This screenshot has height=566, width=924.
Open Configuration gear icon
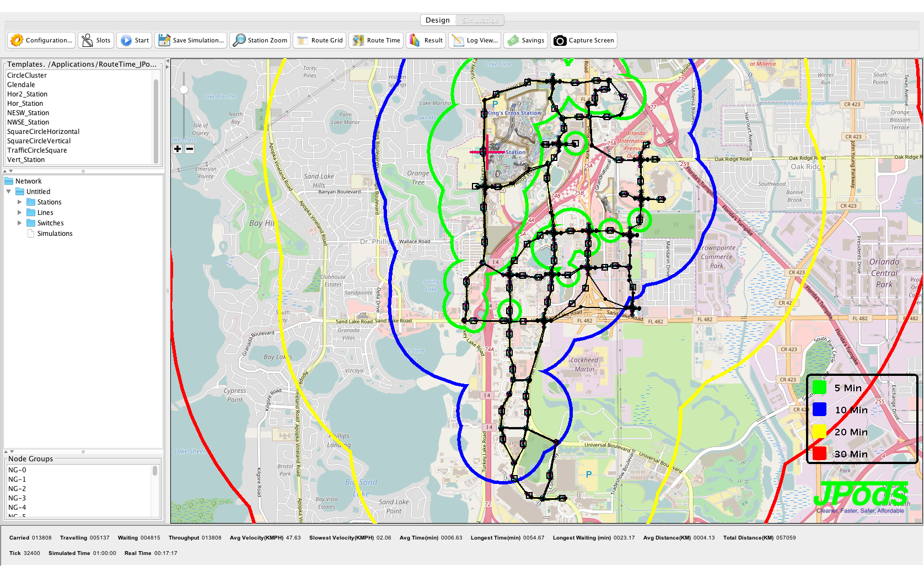(x=17, y=40)
